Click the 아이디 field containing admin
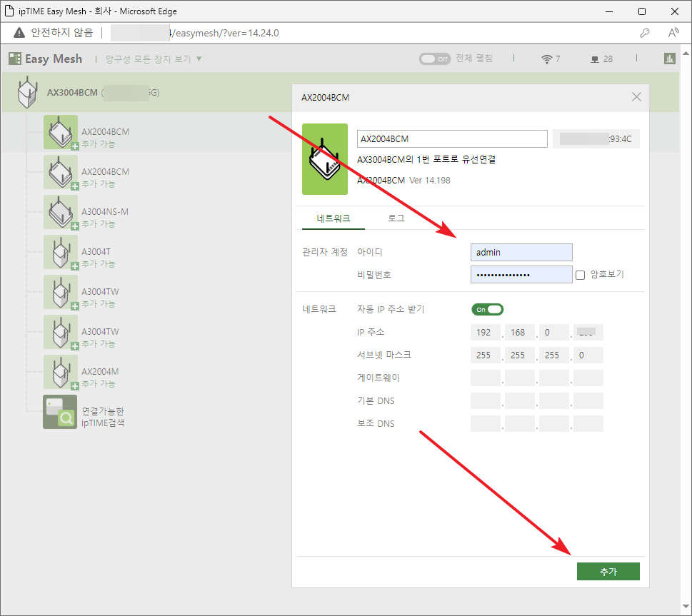This screenshot has height=616, width=692. coord(521,253)
